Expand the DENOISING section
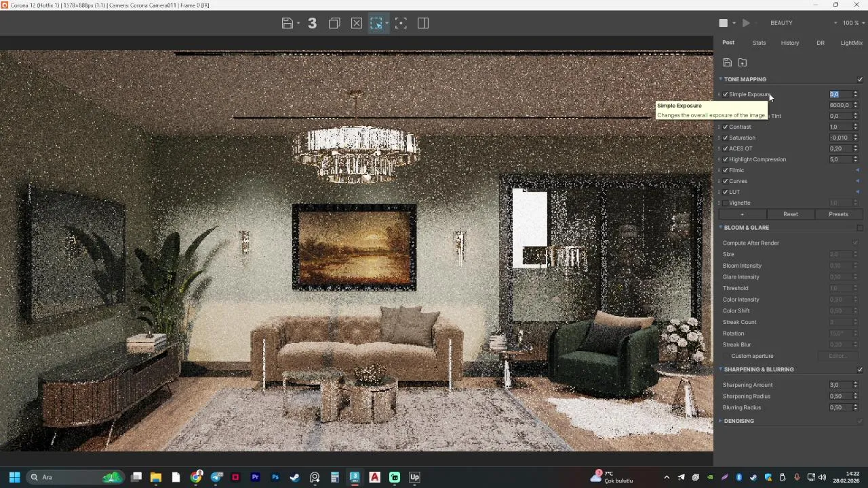The height and width of the screenshot is (488, 868). coord(721,421)
